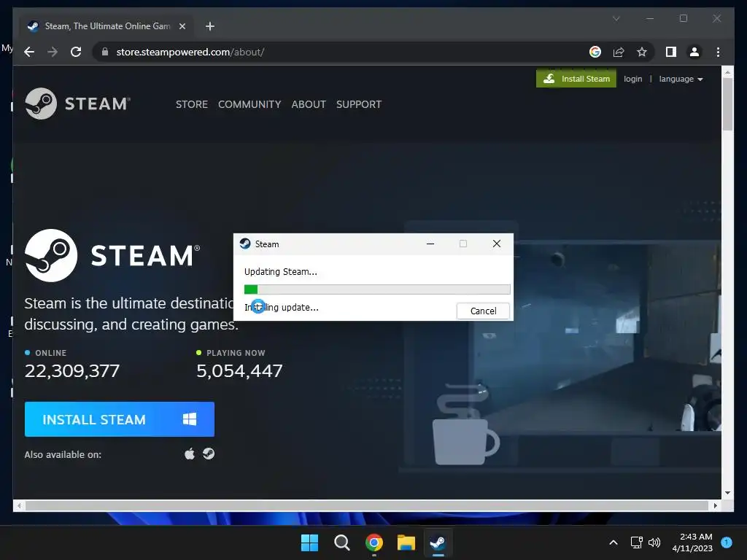Viewport: 747px width, 560px height.
Task: Open the STORE menu
Action: (x=192, y=104)
